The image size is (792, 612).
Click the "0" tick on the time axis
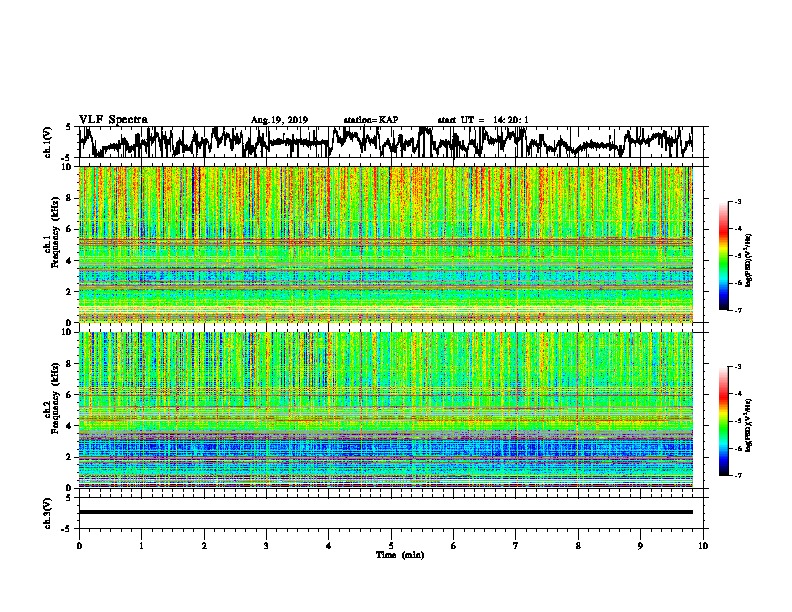(79, 545)
